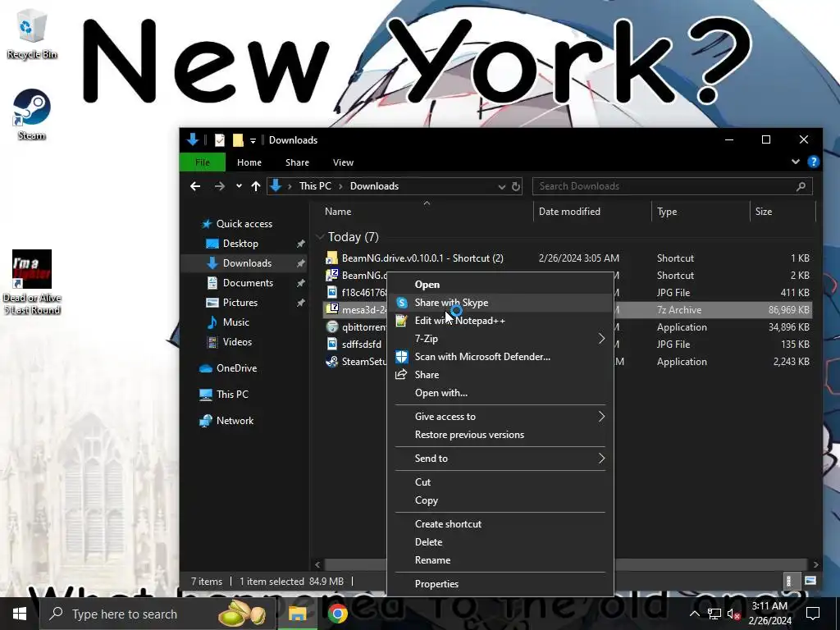Select This PC in the navigation pane
Viewport: 840px width, 630px height.
pos(232,395)
